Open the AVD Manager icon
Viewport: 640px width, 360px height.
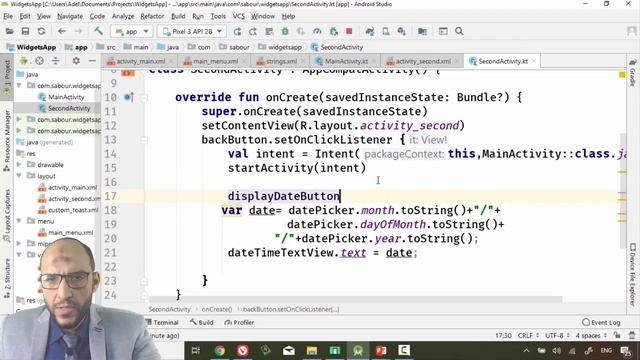click(x=386, y=31)
